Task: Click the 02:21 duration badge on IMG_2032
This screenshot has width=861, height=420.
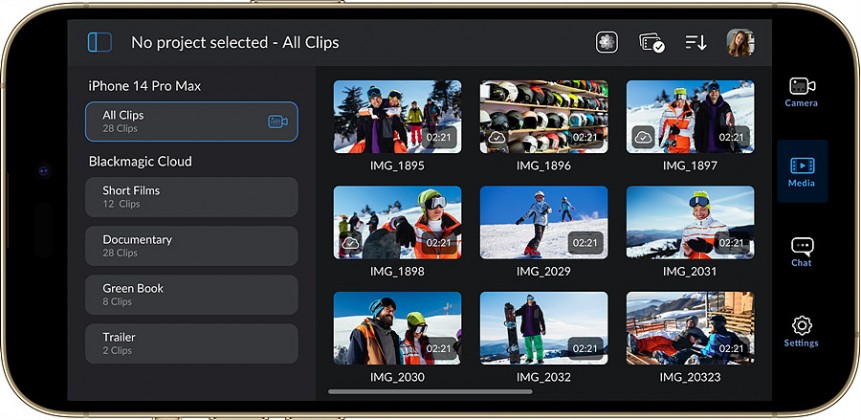Action: tap(585, 349)
